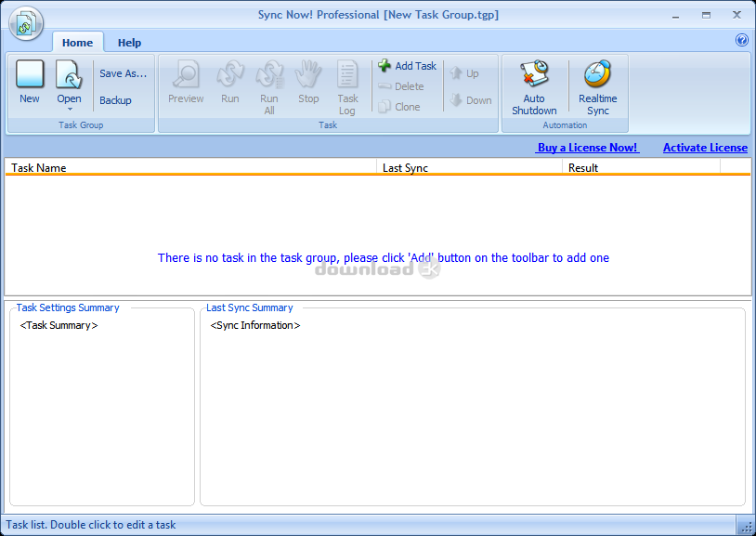Click the New task group icon
756x536 pixels.
[30, 73]
